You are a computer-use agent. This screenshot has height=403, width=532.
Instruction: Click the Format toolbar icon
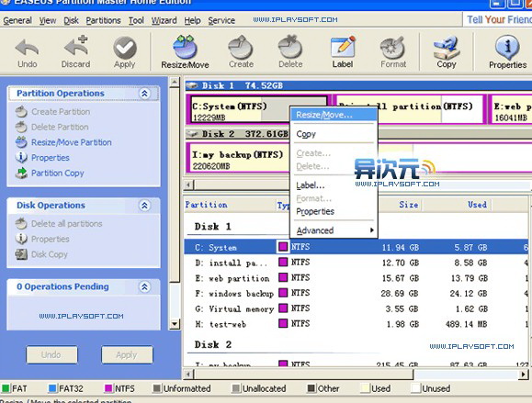[393, 51]
